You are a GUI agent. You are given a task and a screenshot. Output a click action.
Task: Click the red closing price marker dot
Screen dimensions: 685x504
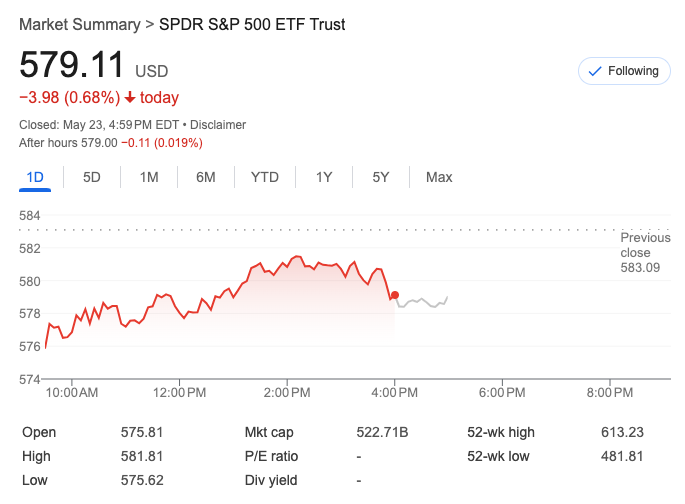pos(396,295)
